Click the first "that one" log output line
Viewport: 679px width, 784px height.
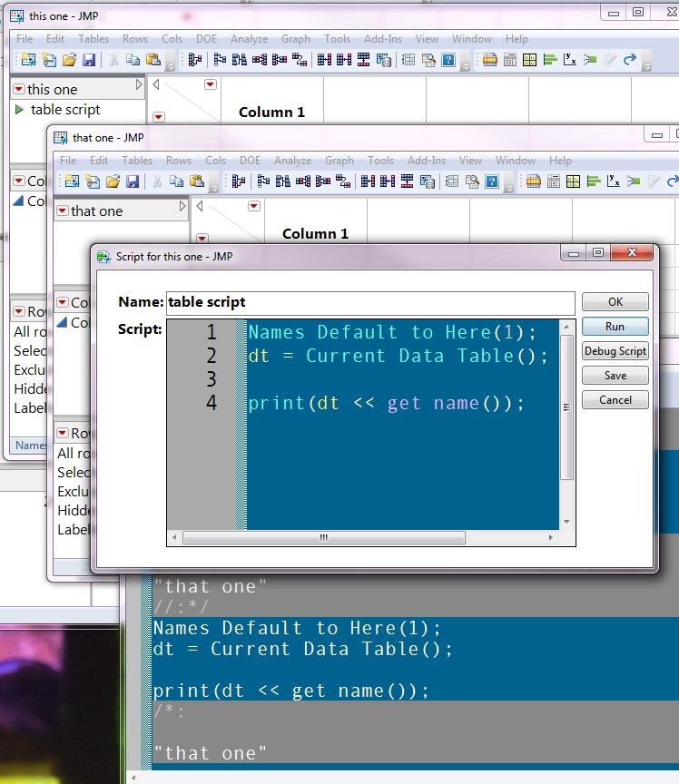pos(211,586)
